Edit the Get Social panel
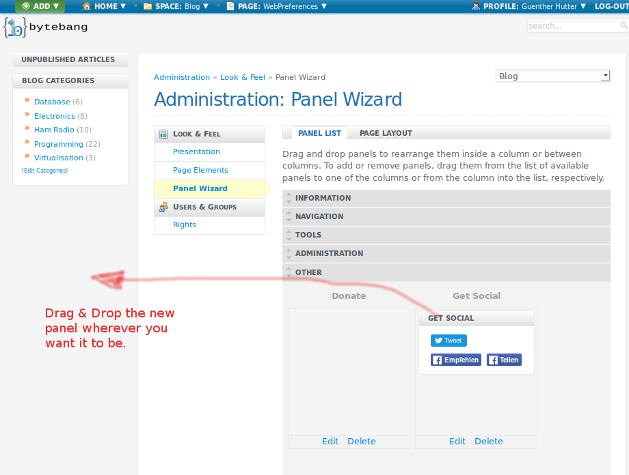The width and height of the screenshot is (629, 475). tap(457, 441)
